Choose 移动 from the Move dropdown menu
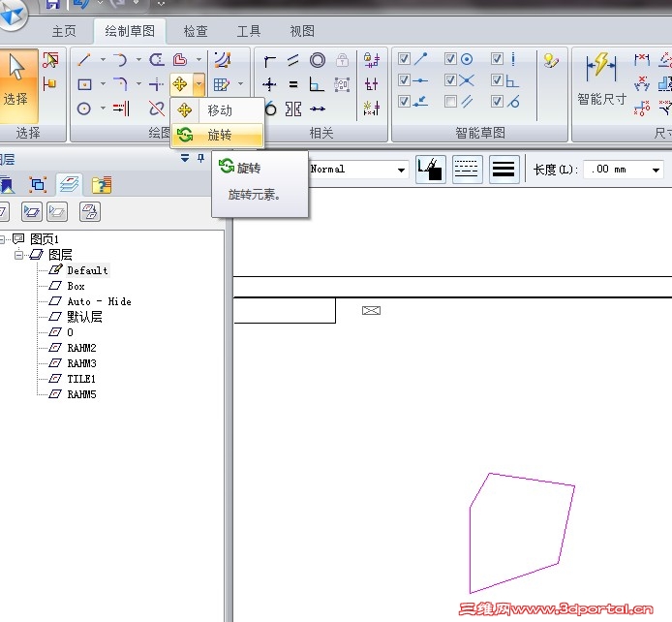The width and height of the screenshot is (672, 622). click(x=217, y=110)
